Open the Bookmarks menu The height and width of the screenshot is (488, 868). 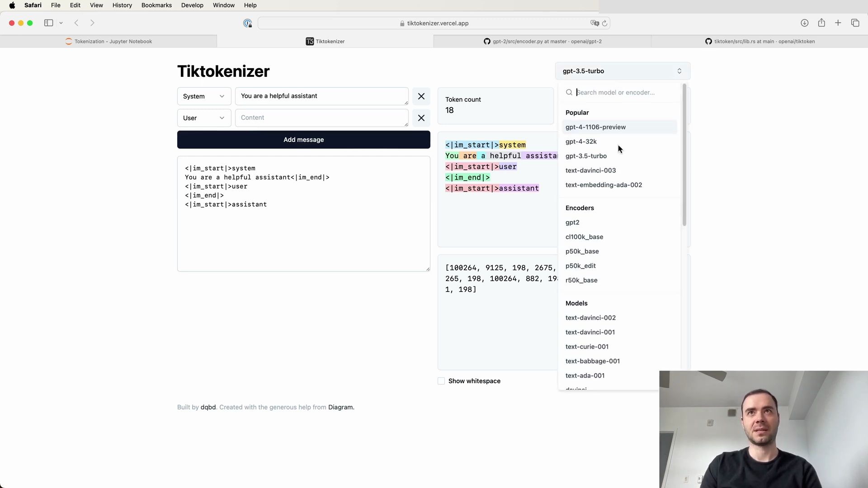(156, 5)
